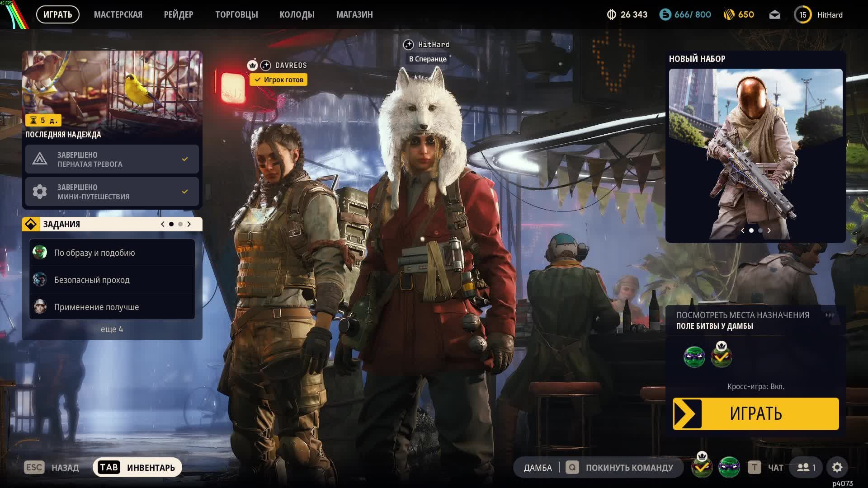This screenshot has height=488, width=868.
Task: Click the gear icon for Мини-путешествия
Action: (x=40, y=192)
